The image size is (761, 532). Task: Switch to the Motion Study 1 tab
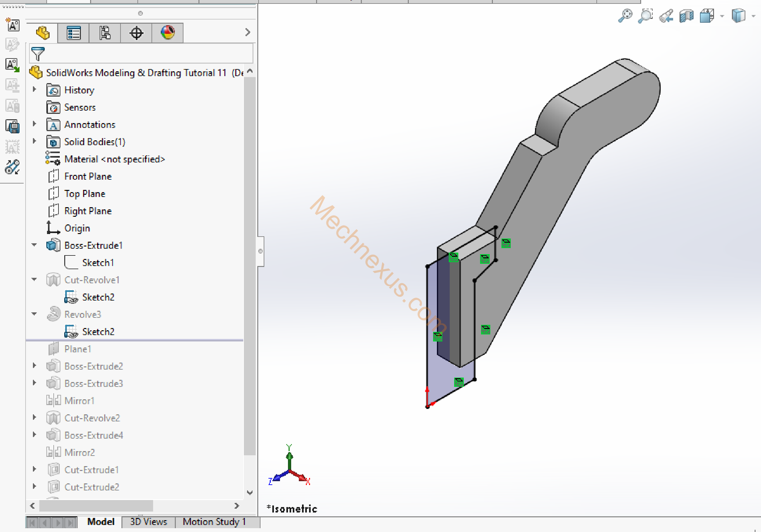point(214,521)
